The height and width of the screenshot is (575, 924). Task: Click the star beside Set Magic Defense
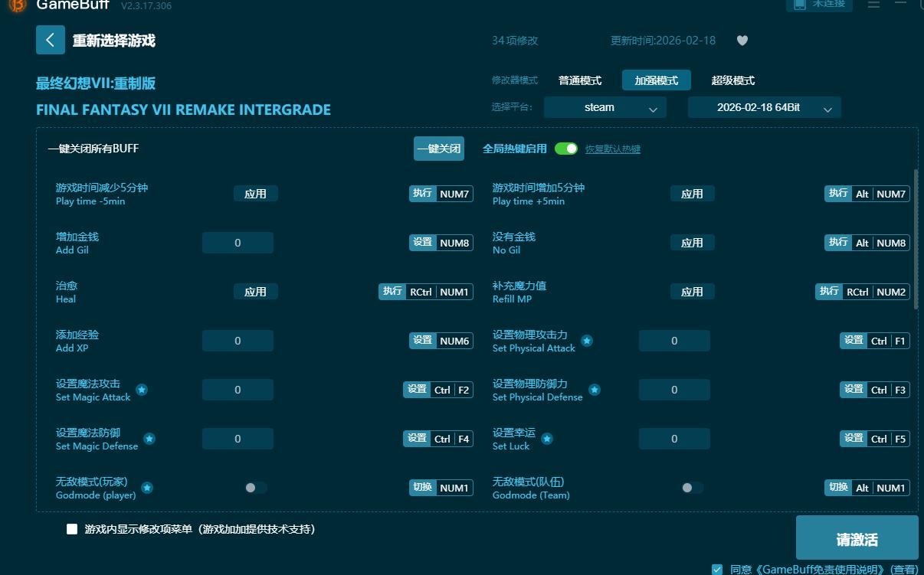[150, 438]
